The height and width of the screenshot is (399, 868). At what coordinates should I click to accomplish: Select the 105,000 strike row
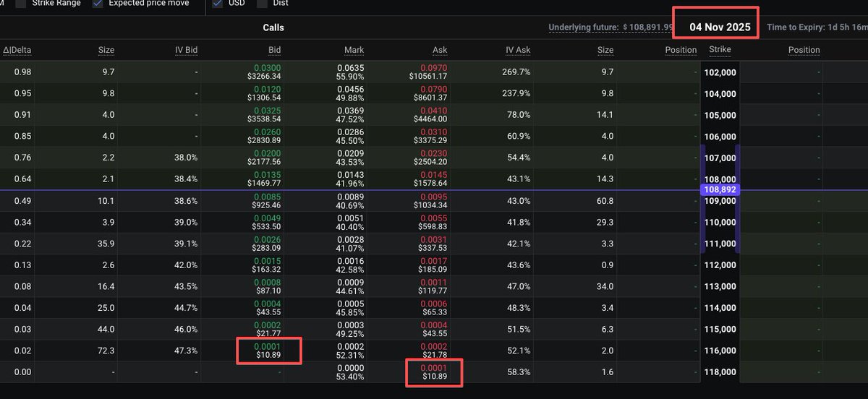click(x=720, y=115)
